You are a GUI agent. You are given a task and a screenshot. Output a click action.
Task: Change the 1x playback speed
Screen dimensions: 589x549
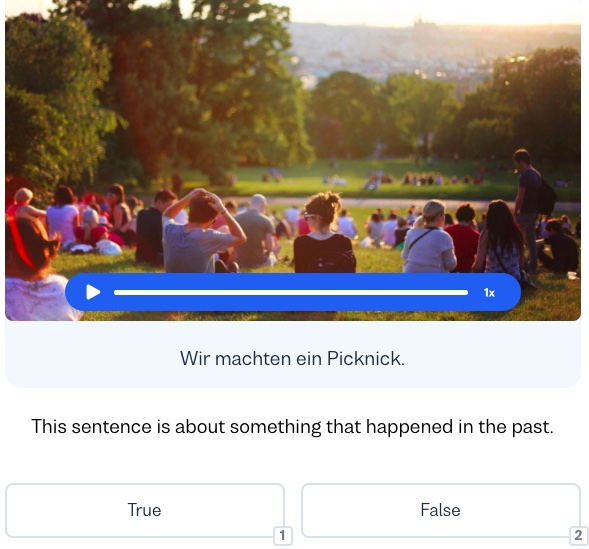click(x=489, y=293)
